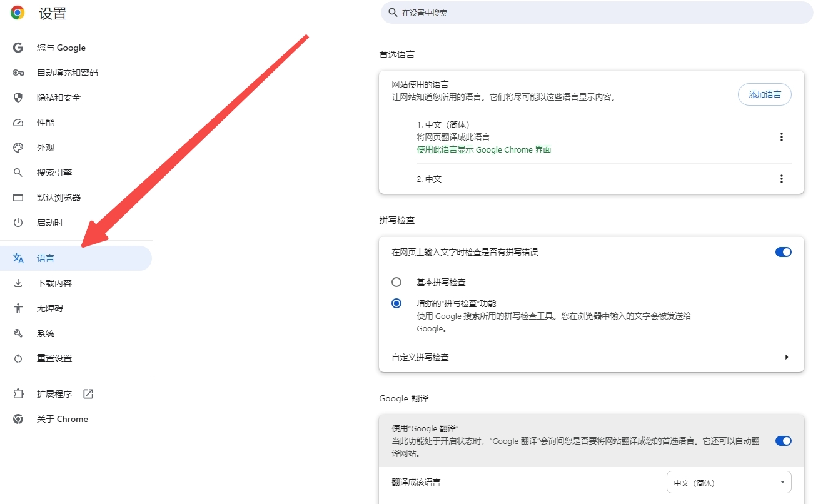Viewport: 818px width, 504px height.
Task: Click the 翻译成该语言 label
Action: [x=416, y=482]
